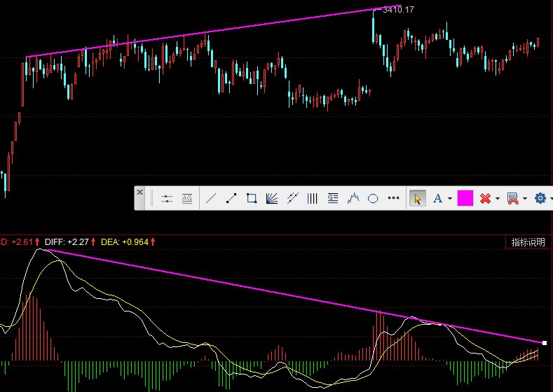Click the trendline endpoint handle on MACD

[x=545, y=342]
